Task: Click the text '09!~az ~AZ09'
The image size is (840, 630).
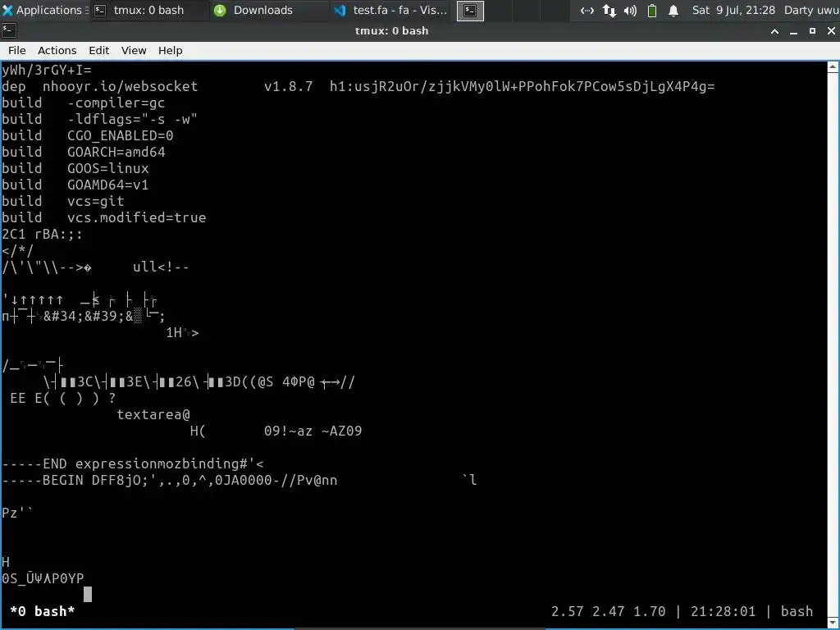Action: [313, 431]
